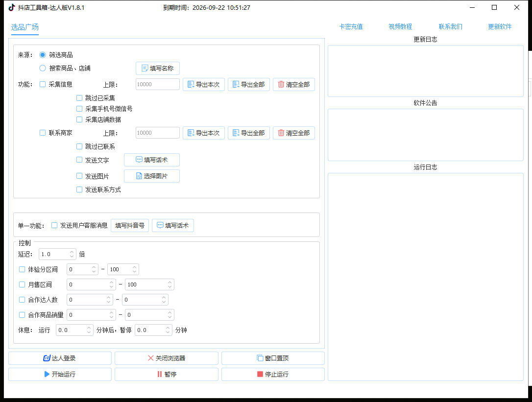The width and height of the screenshot is (532, 402).
Task: Open the 联系我们 link
Action: 450,27
